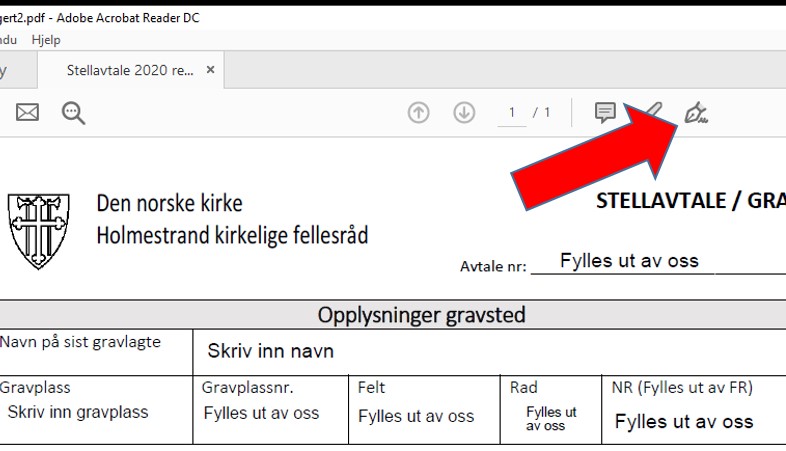Go to next page arrow

pyautogui.click(x=464, y=112)
